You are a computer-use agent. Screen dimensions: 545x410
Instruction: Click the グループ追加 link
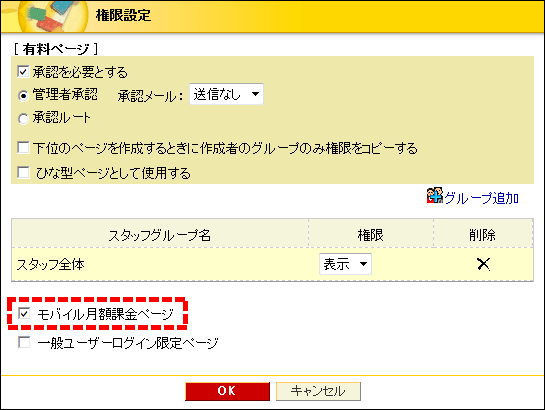481,198
